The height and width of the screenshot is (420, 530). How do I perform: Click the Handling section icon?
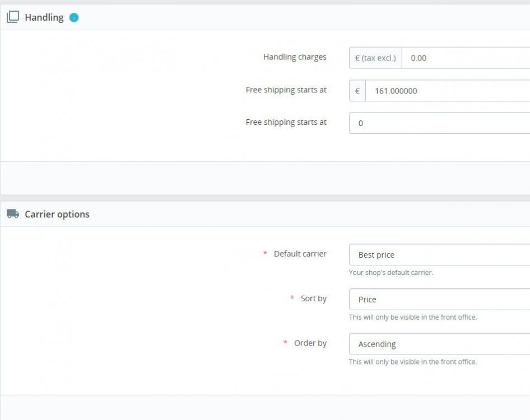pos(12,17)
